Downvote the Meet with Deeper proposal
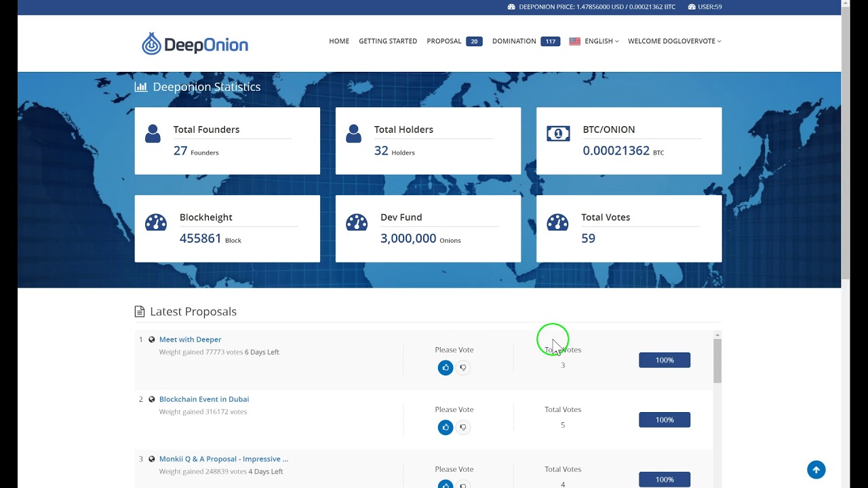 pyautogui.click(x=463, y=367)
